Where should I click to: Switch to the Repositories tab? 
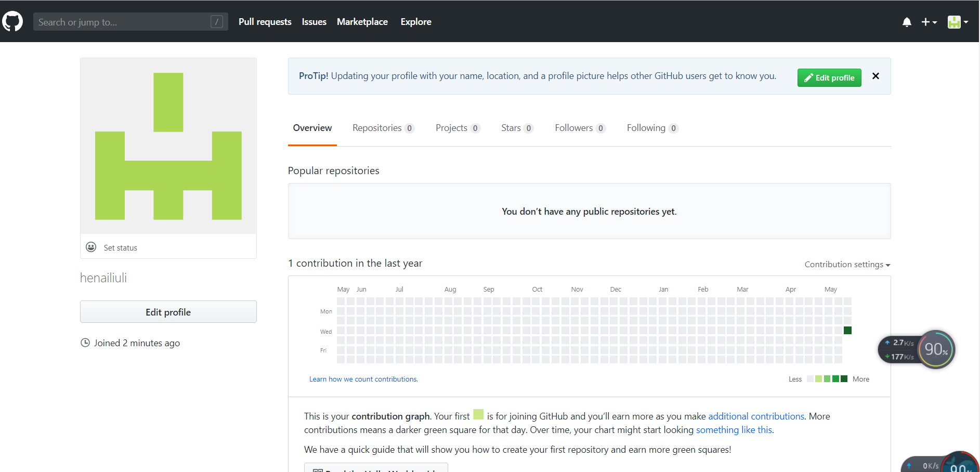pyautogui.click(x=382, y=128)
